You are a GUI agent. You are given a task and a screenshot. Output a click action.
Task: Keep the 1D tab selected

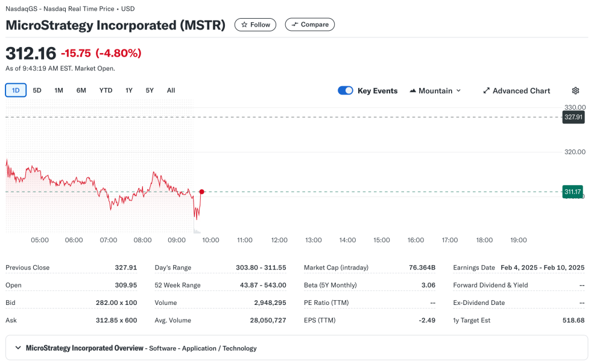click(16, 90)
